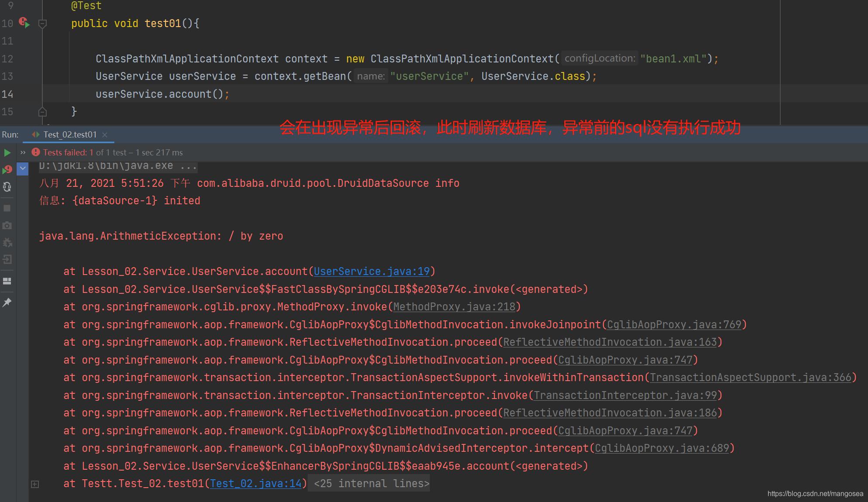Click the line number 12 in gutter

(7, 59)
